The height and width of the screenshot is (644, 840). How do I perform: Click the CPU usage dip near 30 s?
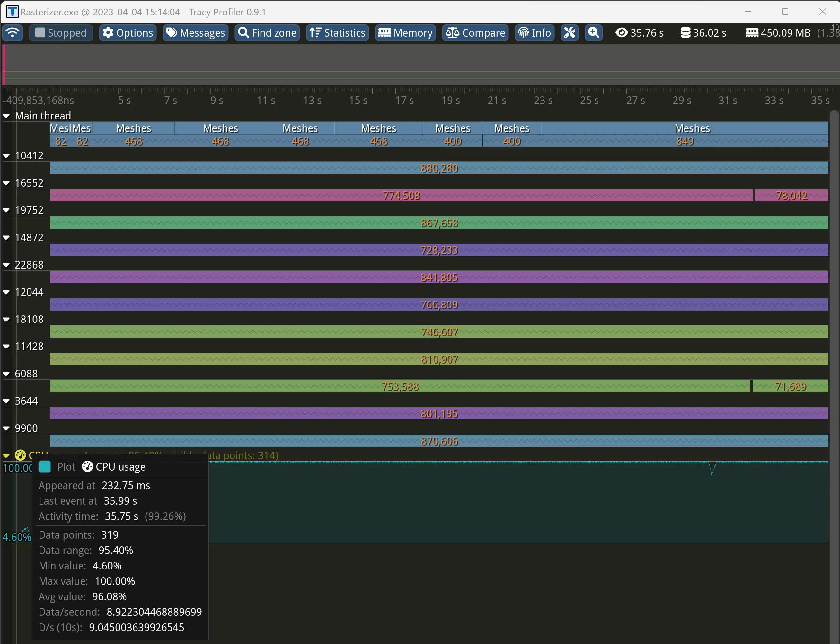point(712,468)
